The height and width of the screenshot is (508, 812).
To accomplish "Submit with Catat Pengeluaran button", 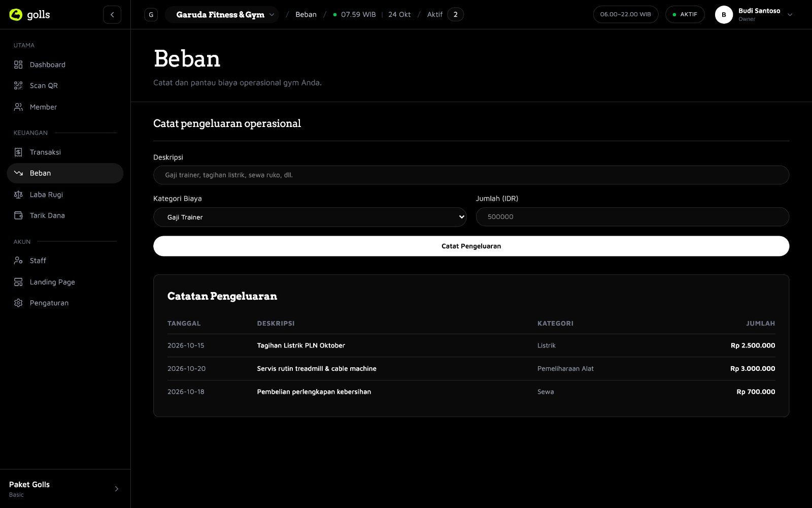I will (471, 246).
